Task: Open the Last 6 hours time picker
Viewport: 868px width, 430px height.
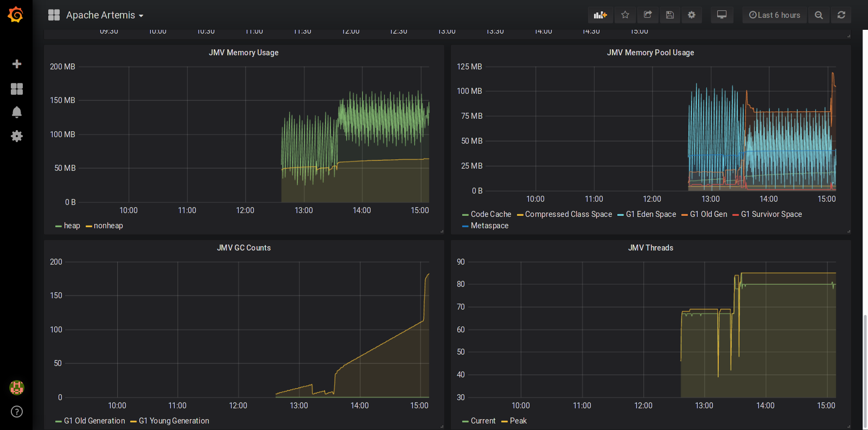Action: (x=774, y=15)
